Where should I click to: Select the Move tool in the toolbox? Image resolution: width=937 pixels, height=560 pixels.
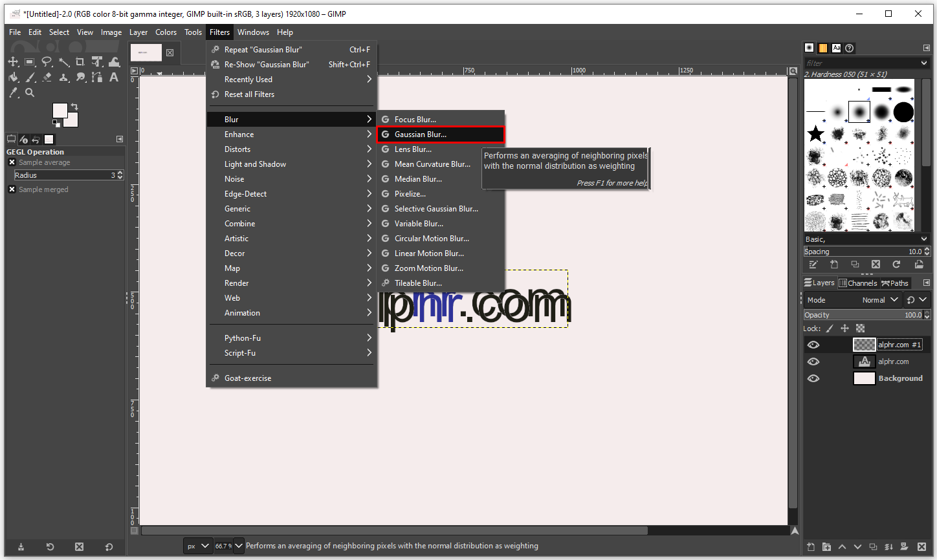(x=13, y=62)
